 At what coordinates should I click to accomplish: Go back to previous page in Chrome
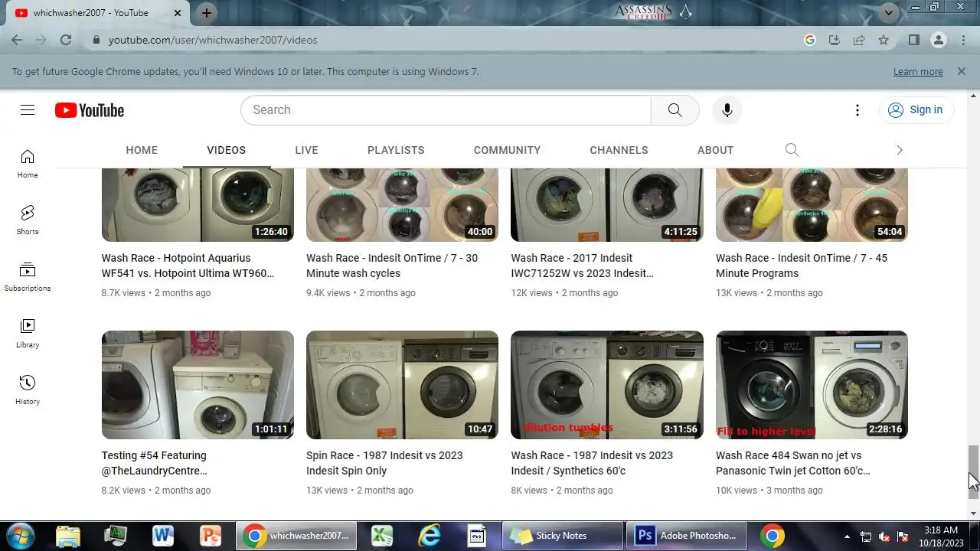(17, 40)
